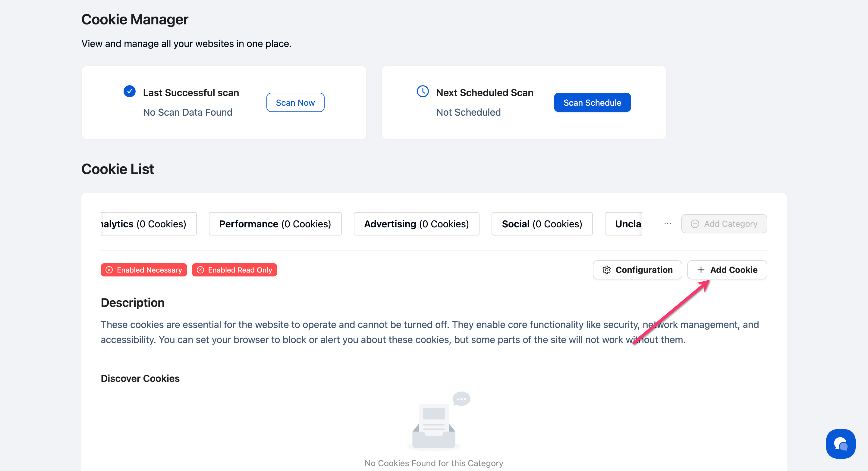868x471 pixels.
Task: Click the x icon on Enabled Read Only
Action: [200, 270]
